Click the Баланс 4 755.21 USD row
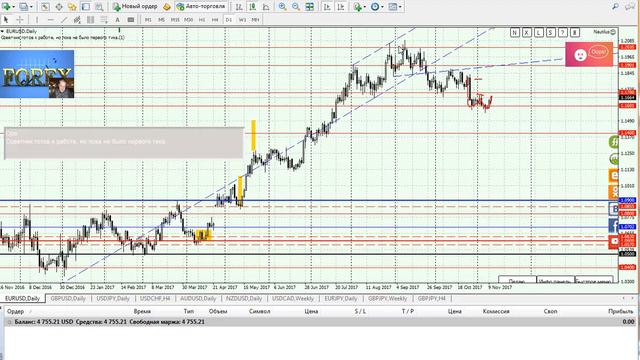The height and width of the screenshot is (360, 640). (x=320, y=322)
